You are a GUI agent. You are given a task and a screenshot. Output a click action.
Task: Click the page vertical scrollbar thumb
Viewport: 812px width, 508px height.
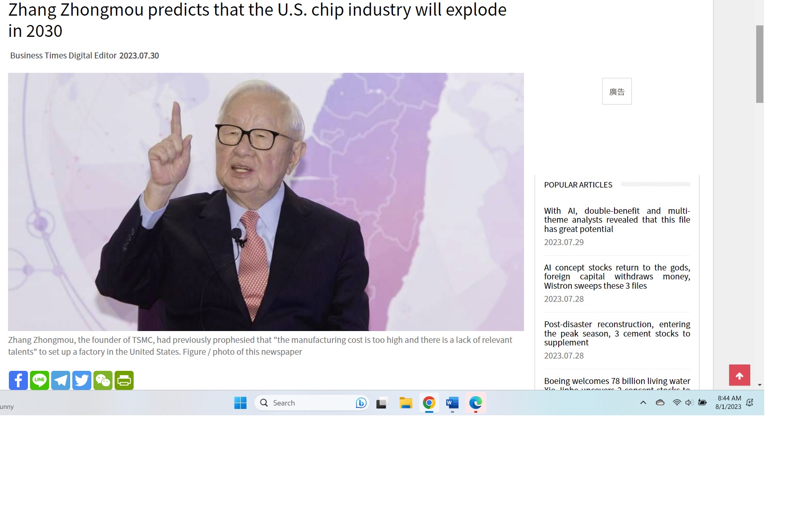point(760,63)
